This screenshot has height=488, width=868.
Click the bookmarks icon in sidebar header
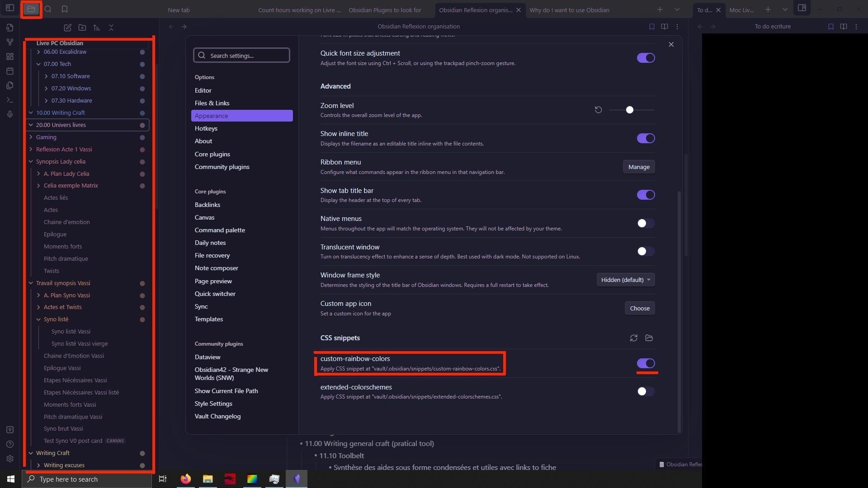pyautogui.click(x=65, y=9)
